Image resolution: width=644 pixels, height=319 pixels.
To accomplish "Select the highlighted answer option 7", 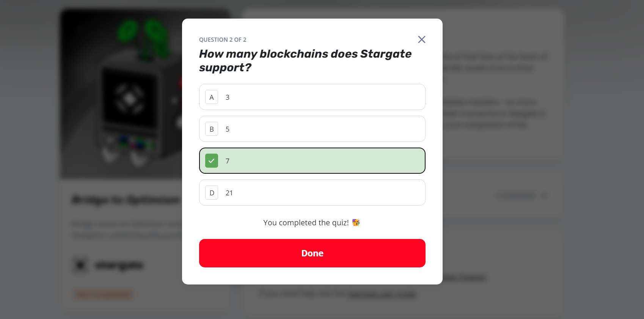I will [312, 161].
